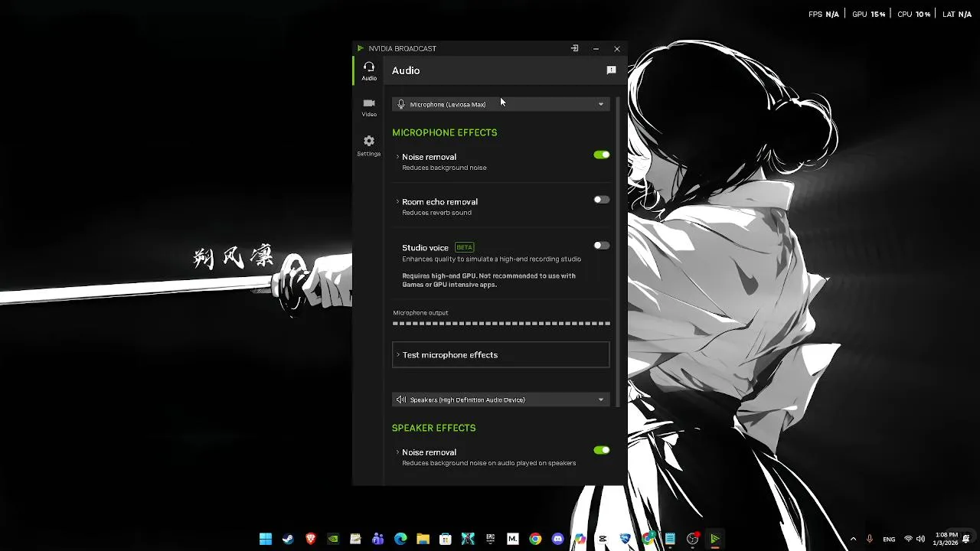
Task: Open Brave browser from the taskbar
Action: point(310,539)
